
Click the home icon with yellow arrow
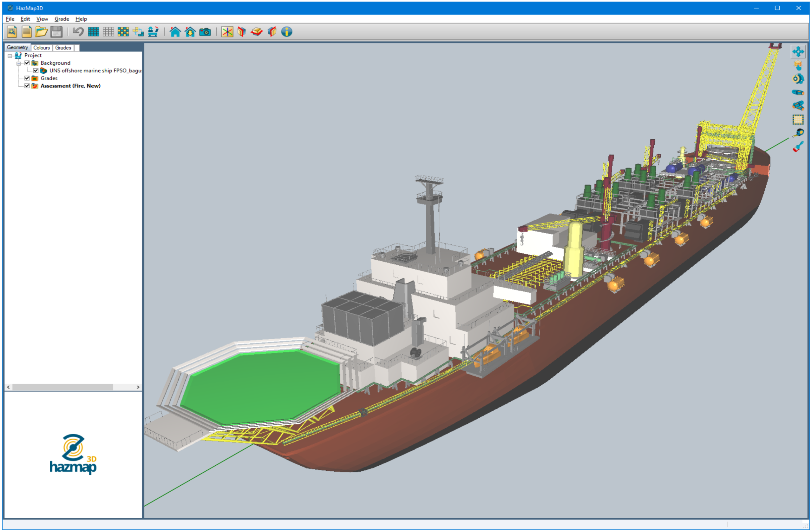[x=190, y=32]
